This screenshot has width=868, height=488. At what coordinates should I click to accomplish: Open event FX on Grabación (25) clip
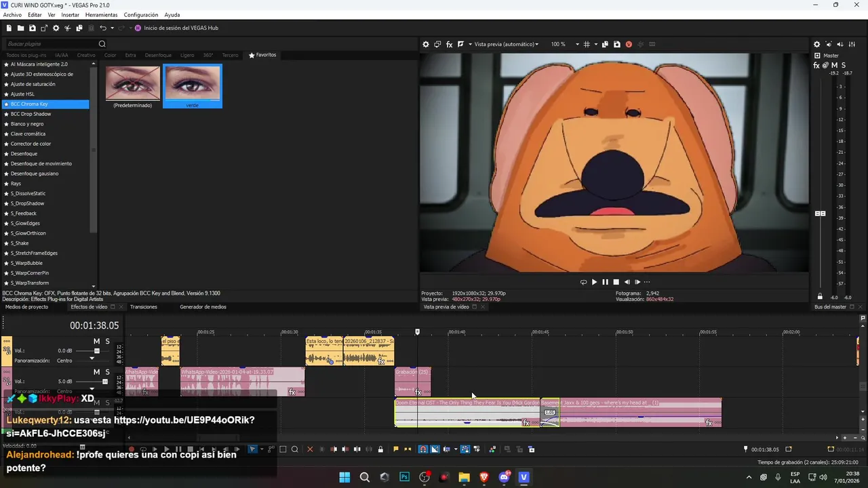tap(418, 392)
